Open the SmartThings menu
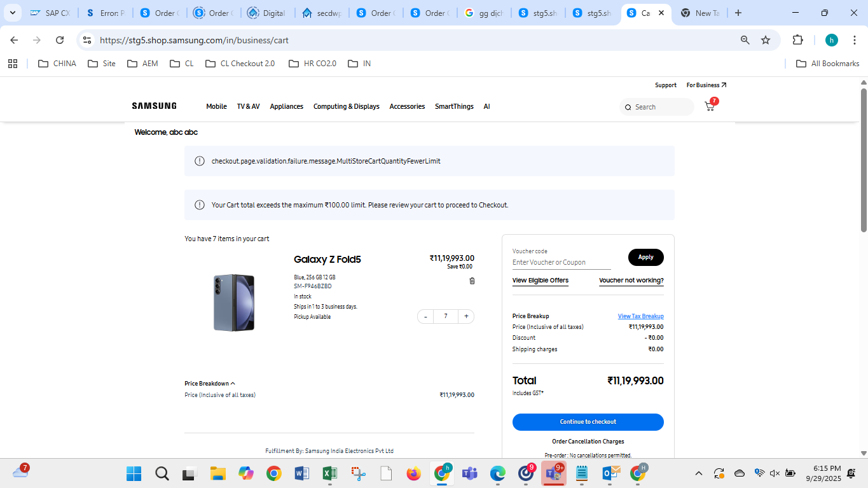868x488 pixels. 454,106
